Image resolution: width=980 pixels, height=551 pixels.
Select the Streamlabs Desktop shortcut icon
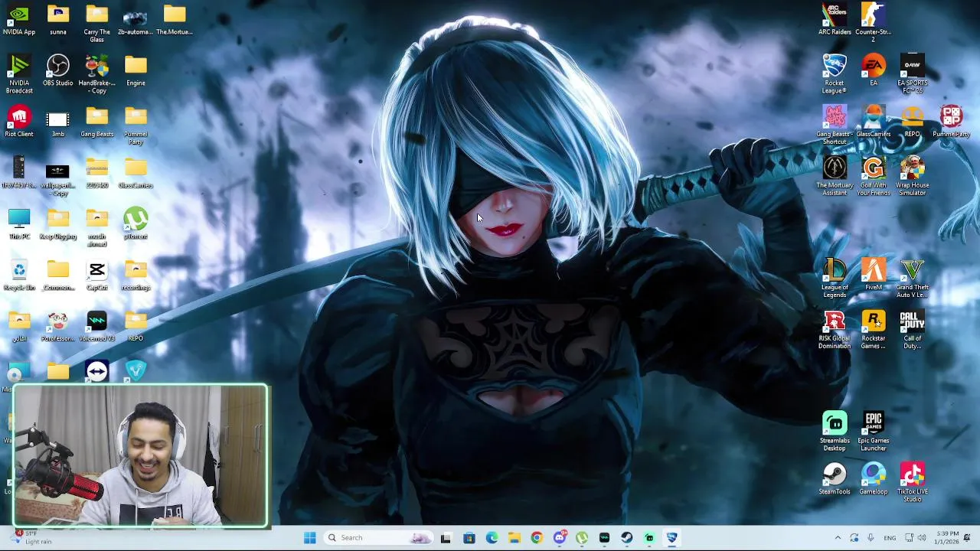coord(835,432)
